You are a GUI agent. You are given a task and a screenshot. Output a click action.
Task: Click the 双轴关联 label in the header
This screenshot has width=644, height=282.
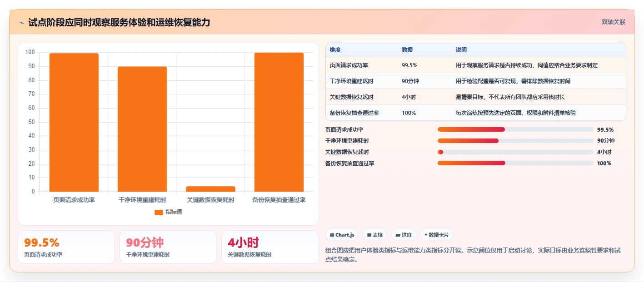click(x=614, y=22)
